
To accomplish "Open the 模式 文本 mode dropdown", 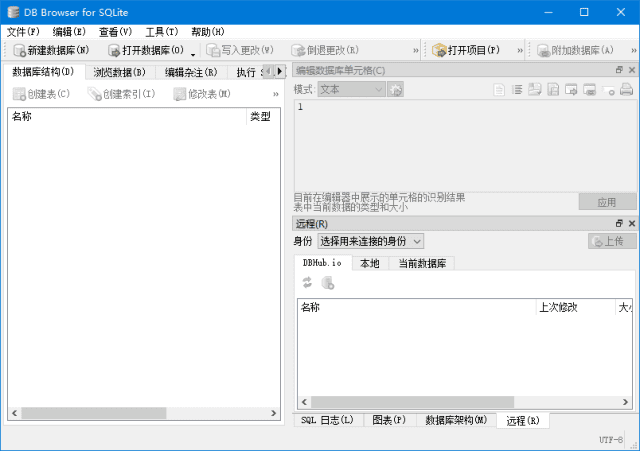I will click(x=351, y=89).
